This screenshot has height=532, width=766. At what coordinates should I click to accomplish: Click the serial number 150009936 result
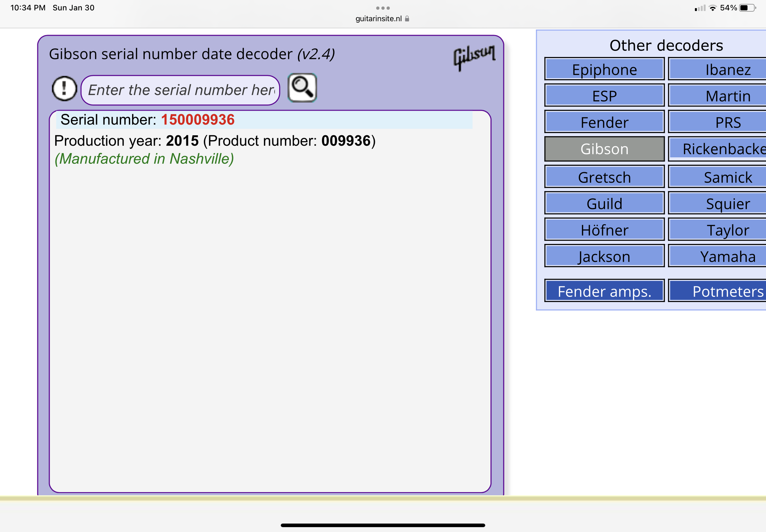pos(198,120)
